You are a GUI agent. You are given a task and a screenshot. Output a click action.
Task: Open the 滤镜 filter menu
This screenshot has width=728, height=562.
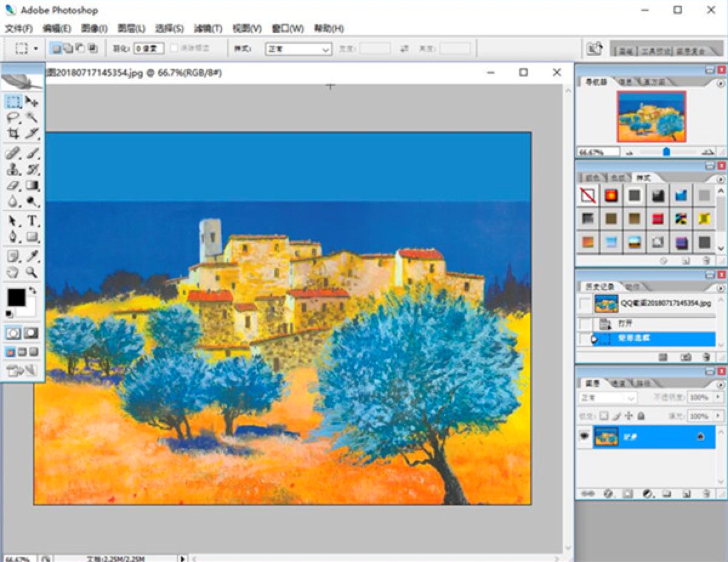pos(208,29)
